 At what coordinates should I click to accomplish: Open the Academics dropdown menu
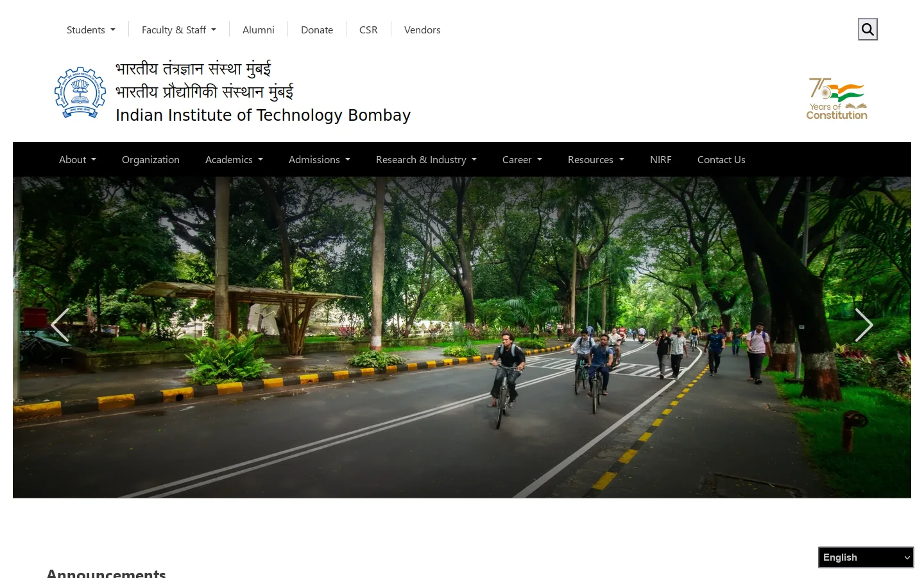pyautogui.click(x=234, y=159)
